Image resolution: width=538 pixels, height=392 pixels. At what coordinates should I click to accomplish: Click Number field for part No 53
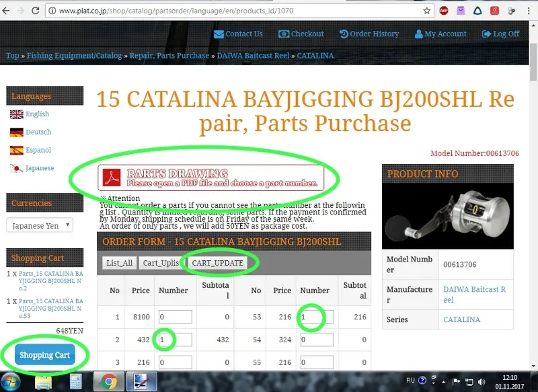pos(317,317)
